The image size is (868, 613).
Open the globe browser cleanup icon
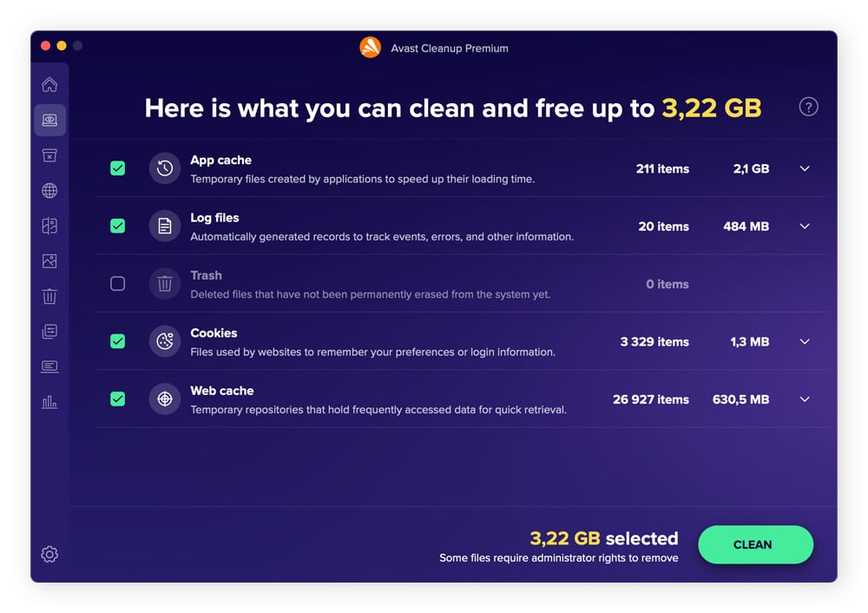click(x=49, y=191)
